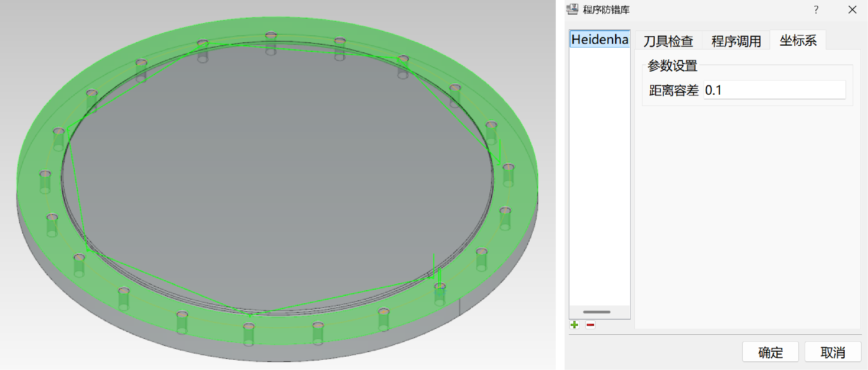Viewport: 868px width, 370px height.
Task: Select the Heidenha entry in the list
Action: tap(600, 40)
